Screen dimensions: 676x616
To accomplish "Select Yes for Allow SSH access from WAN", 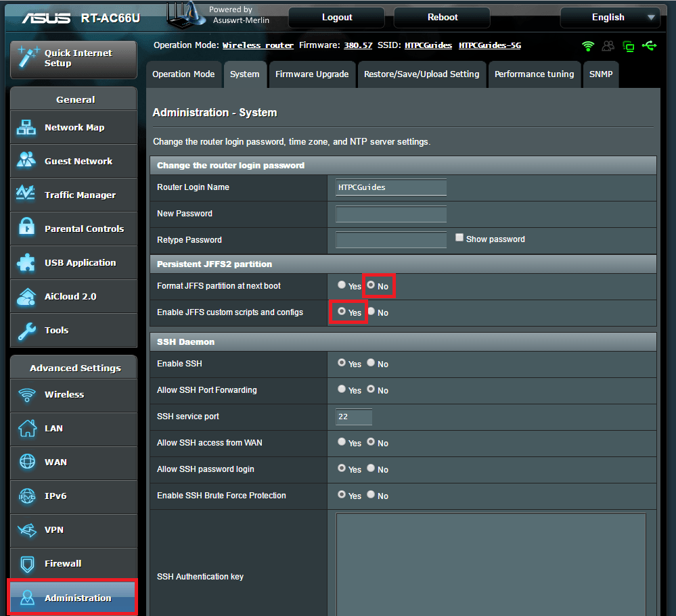I will click(x=342, y=442).
